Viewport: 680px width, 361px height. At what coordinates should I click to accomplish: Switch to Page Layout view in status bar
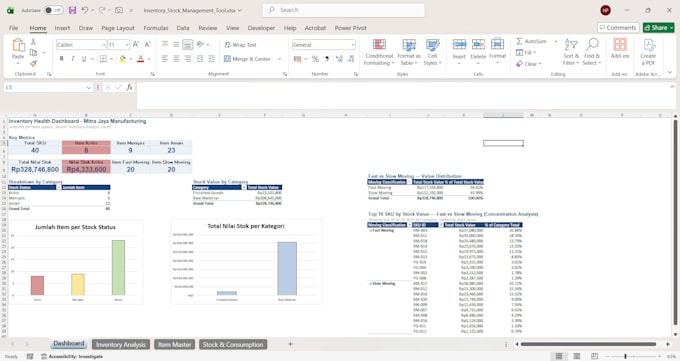pos(576,356)
